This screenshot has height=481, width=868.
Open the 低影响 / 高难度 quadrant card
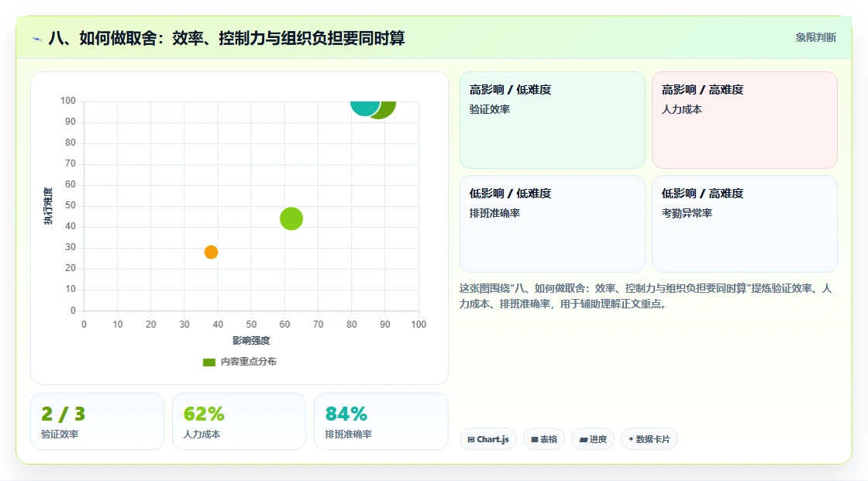click(744, 224)
